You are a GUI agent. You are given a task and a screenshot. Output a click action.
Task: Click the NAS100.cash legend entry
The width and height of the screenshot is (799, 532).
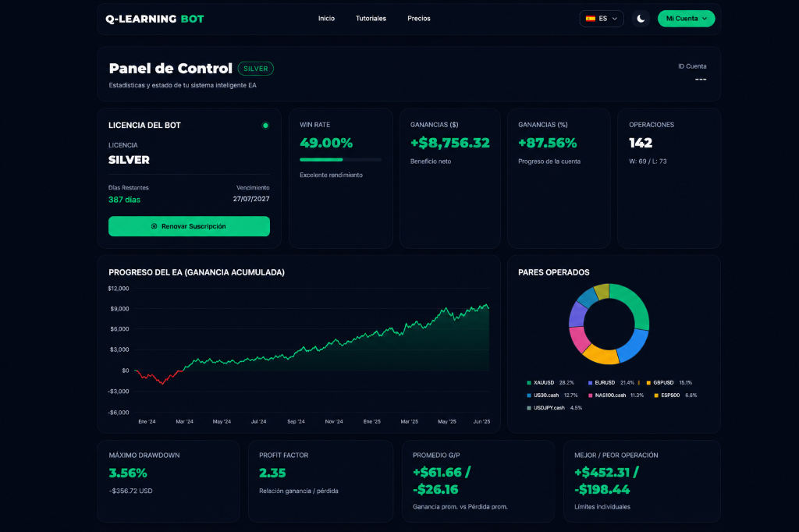616,395
